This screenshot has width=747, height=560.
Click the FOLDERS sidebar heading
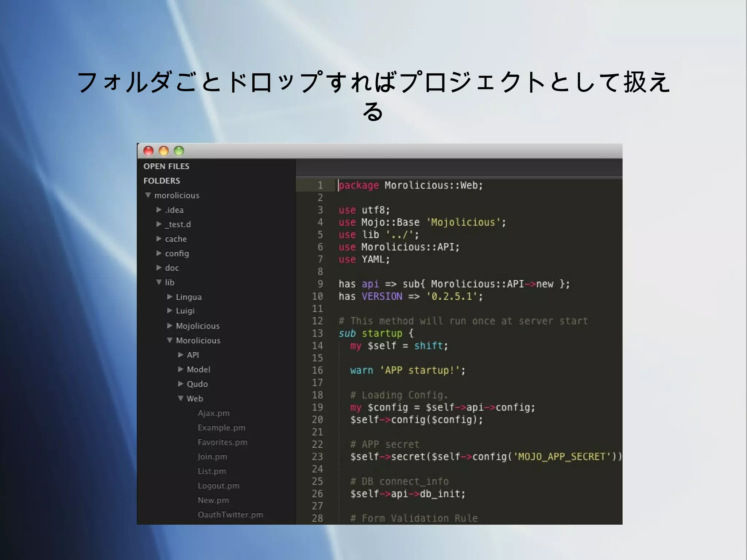point(162,181)
